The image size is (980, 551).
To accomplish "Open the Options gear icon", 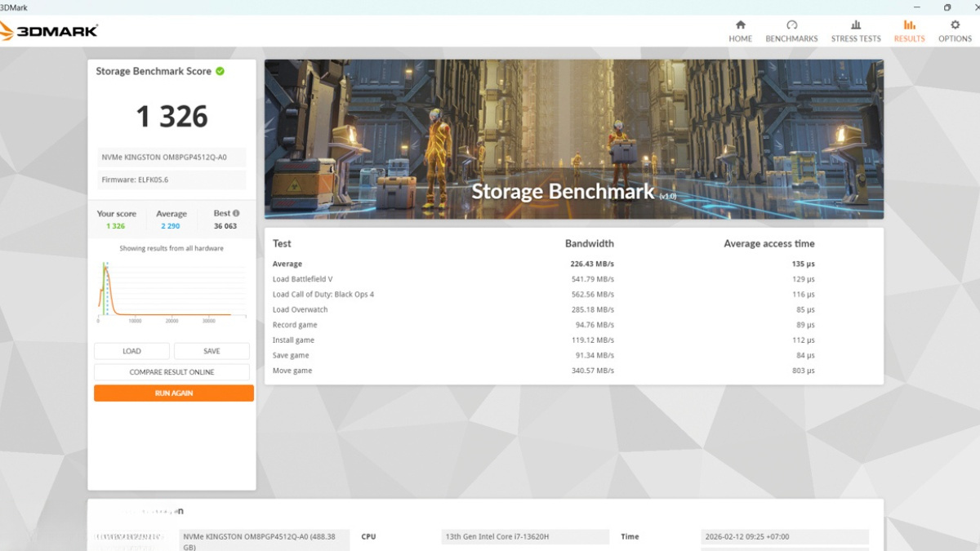I will 955,25.
